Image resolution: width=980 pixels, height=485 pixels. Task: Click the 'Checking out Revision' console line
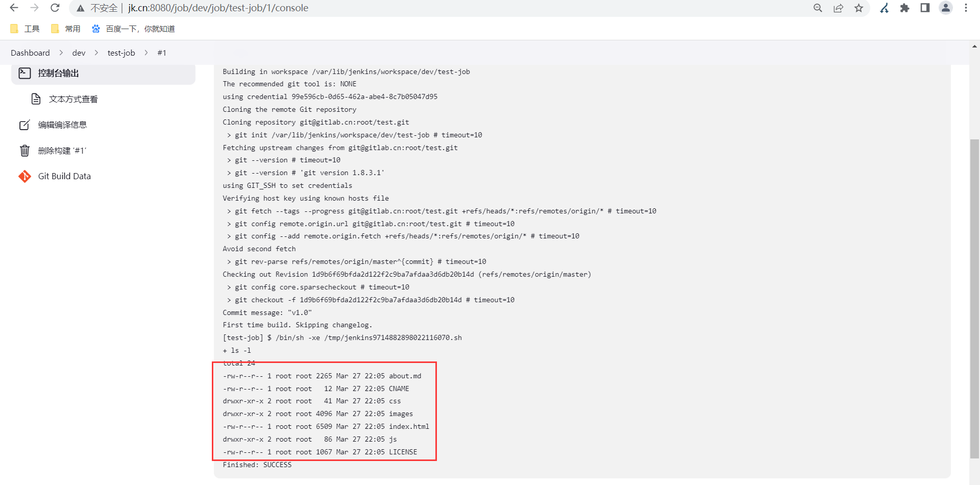[407, 274]
